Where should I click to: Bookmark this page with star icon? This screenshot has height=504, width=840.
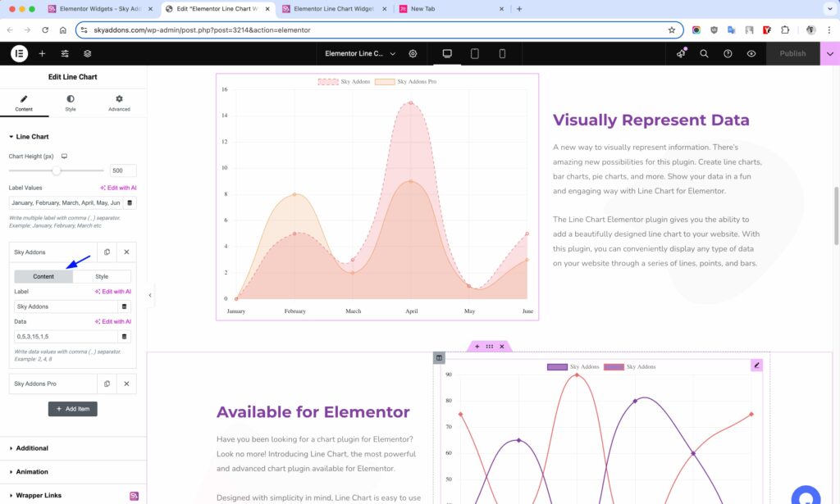pos(671,30)
